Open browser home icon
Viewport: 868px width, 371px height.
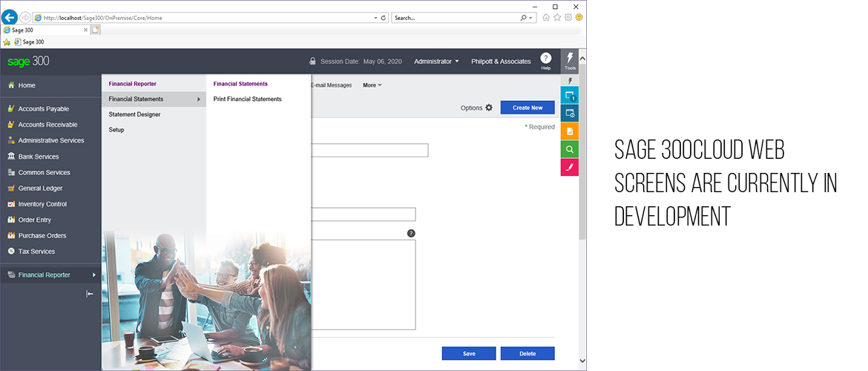546,17
